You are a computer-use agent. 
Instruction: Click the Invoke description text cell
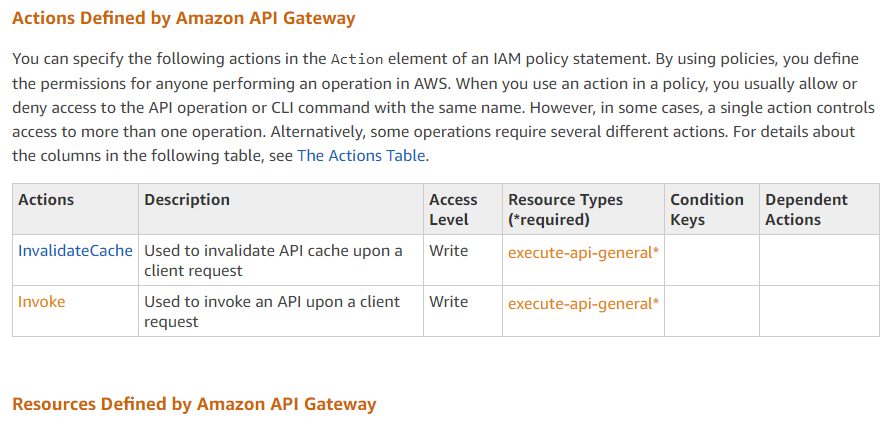click(x=271, y=311)
